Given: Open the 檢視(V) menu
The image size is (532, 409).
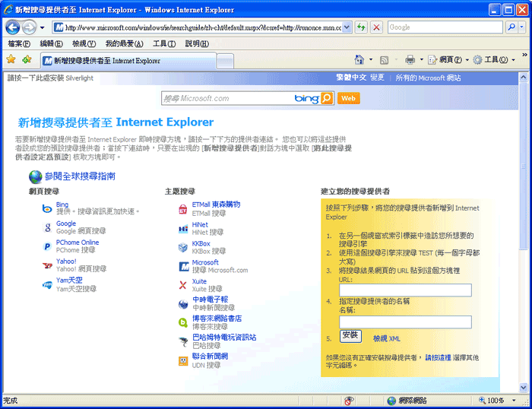Looking at the screenshot, I should (84, 43).
